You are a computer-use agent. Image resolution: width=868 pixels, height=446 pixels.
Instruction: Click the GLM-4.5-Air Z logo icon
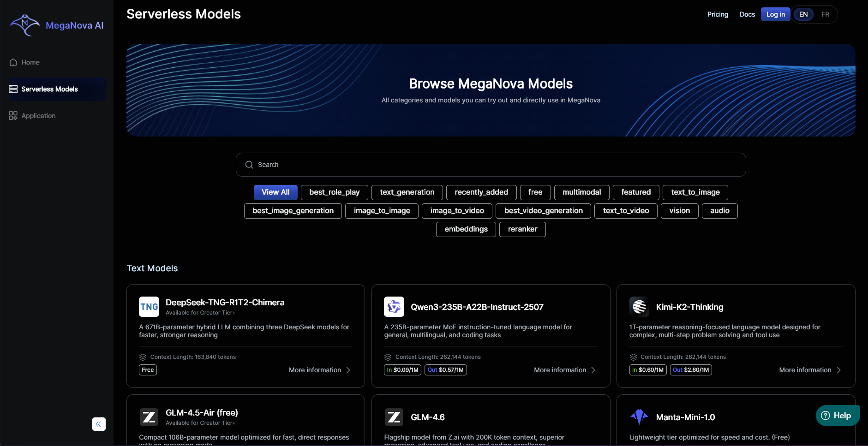coord(149,417)
